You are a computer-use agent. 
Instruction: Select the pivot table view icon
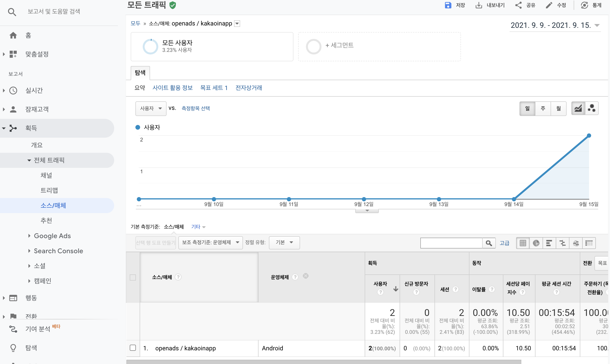[x=589, y=243]
